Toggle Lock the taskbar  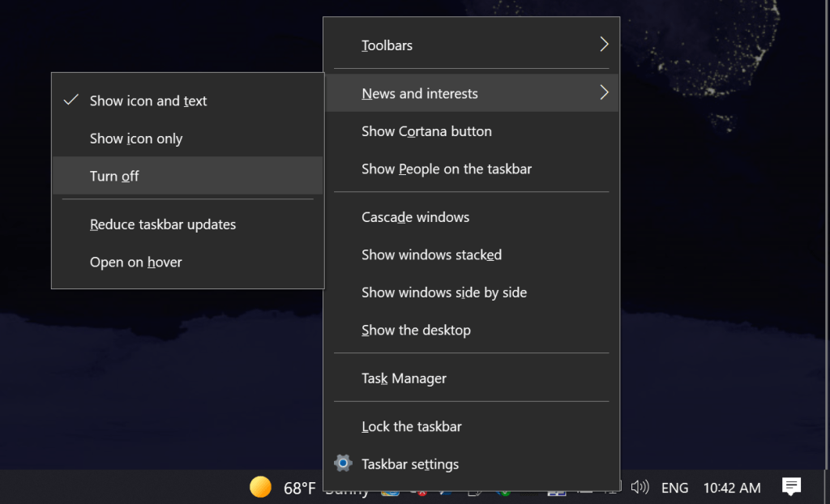tap(412, 426)
